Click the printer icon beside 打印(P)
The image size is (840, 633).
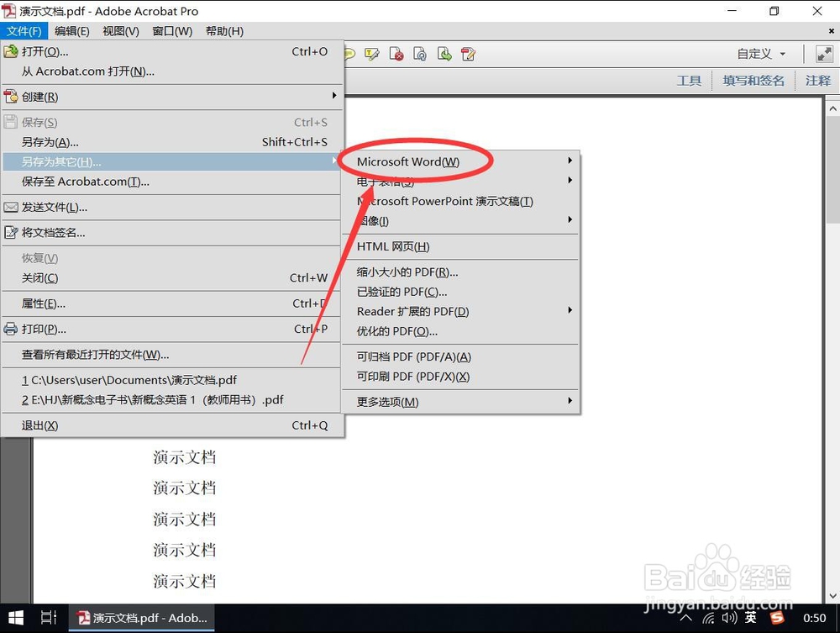point(12,328)
